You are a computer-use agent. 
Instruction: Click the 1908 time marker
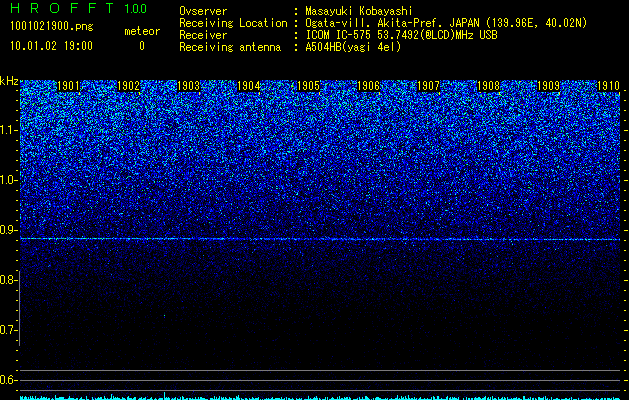(488, 86)
